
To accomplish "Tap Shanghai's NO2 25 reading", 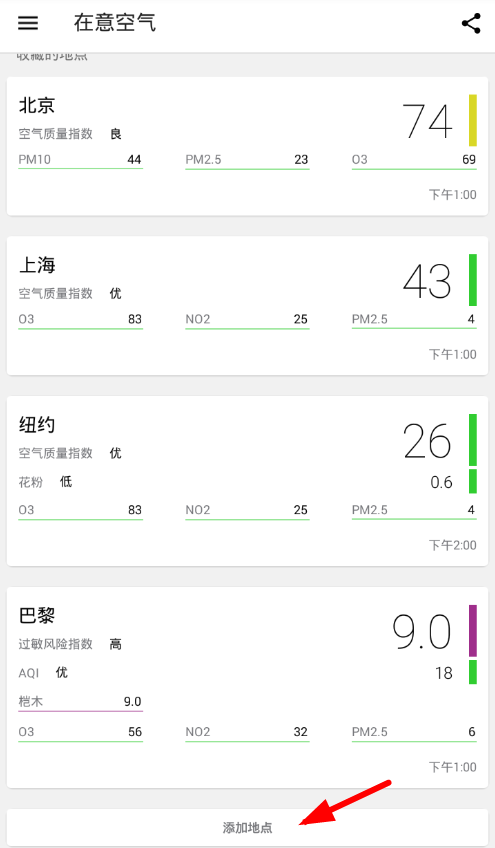I will point(247,320).
